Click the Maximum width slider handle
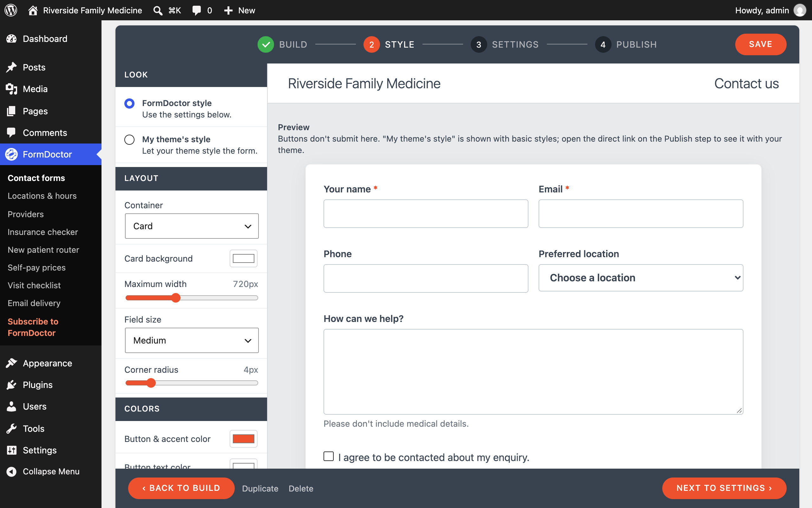 click(x=176, y=298)
